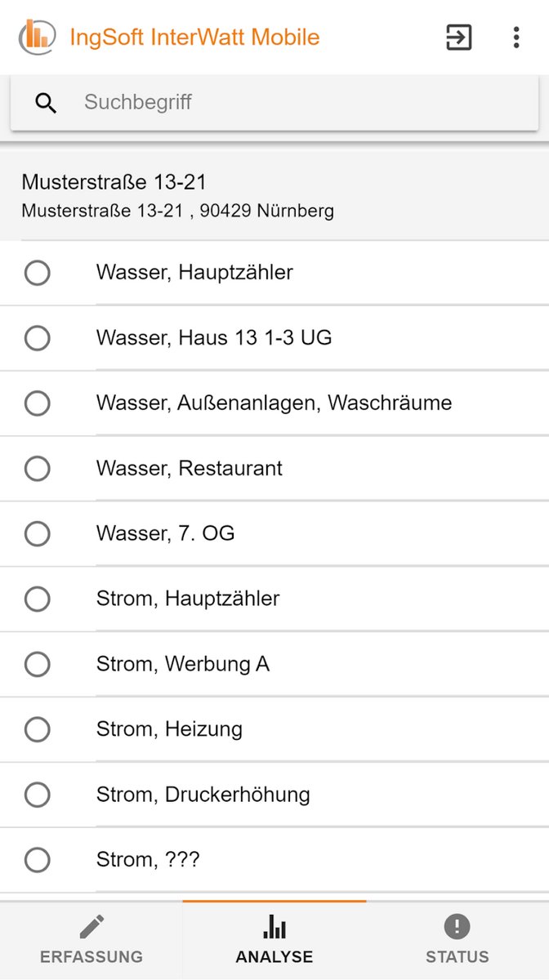Open the three-dot overflow menu
This screenshot has height=980, width=549.
[516, 38]
